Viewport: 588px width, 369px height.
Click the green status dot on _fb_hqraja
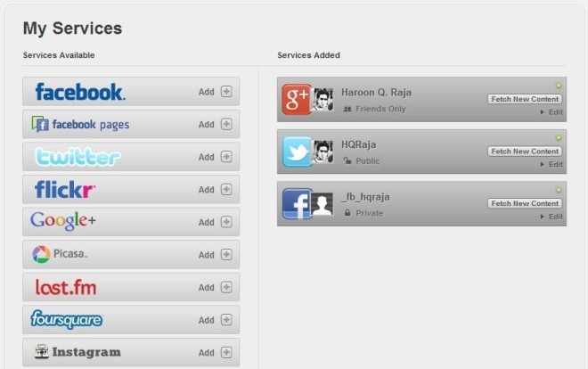tap(559, 190)
